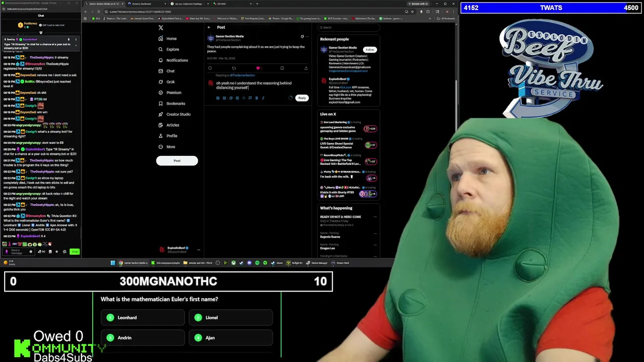Select Gamer Section Media on X tab
Viewport: 644px width, 362px height.
coord(103,4)
